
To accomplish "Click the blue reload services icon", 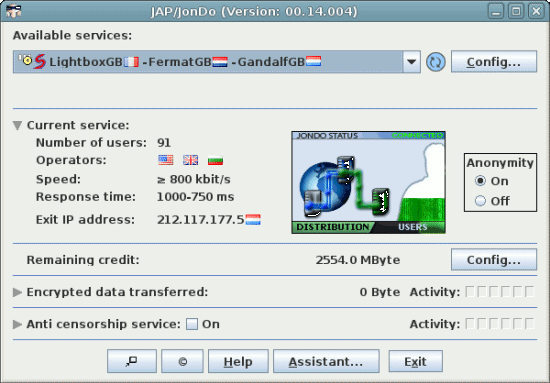I will (436, 62).
